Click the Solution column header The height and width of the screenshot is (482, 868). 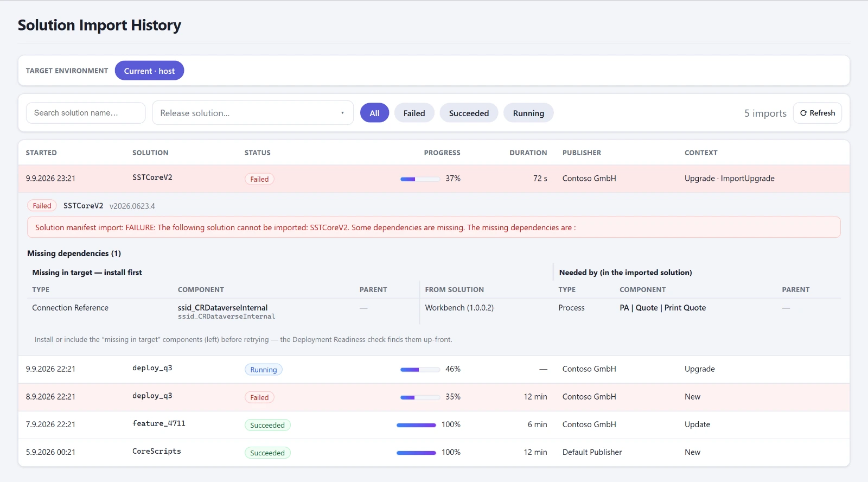click(150, 153)
